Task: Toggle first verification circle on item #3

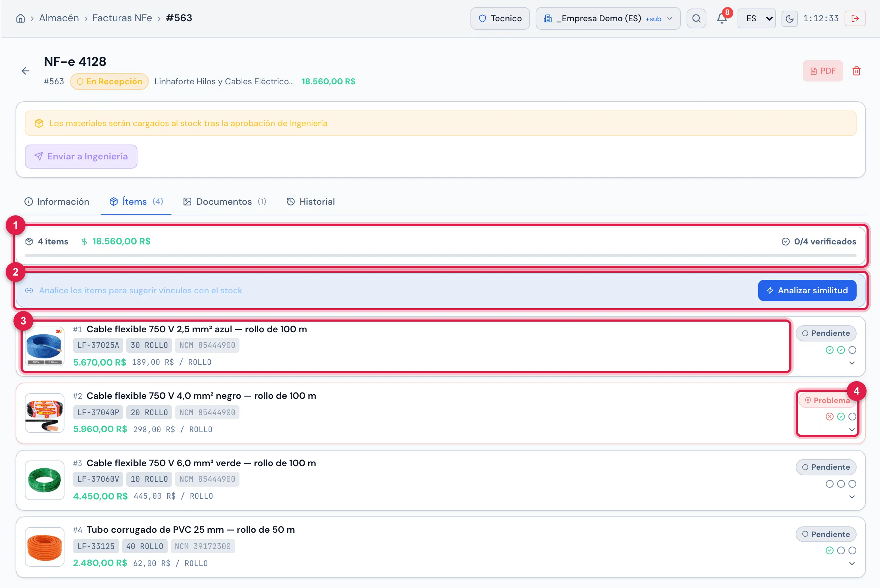Action: (x=829, y=484)
